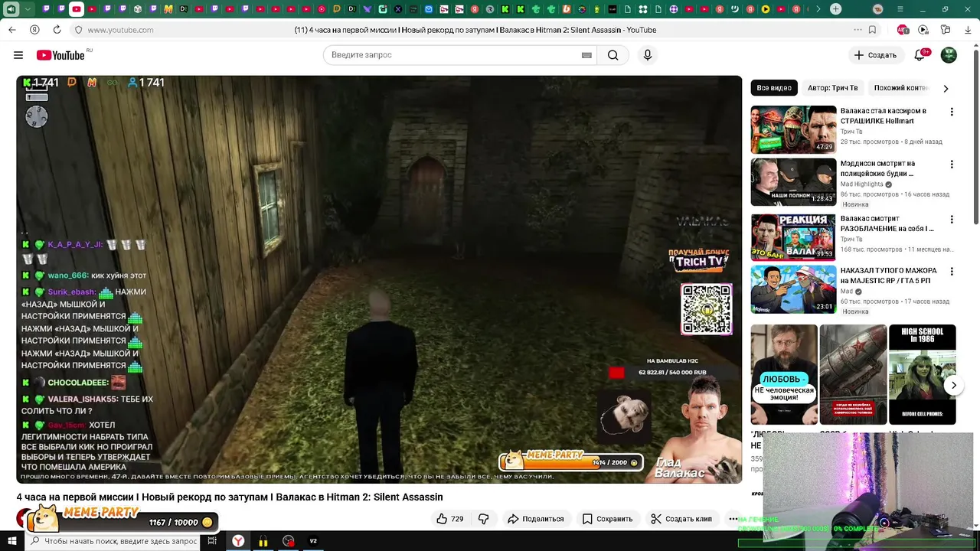Bookmark this page in address bar
Image resolution: width=980 pixels, height=551 pixels.
click(872, 30)
